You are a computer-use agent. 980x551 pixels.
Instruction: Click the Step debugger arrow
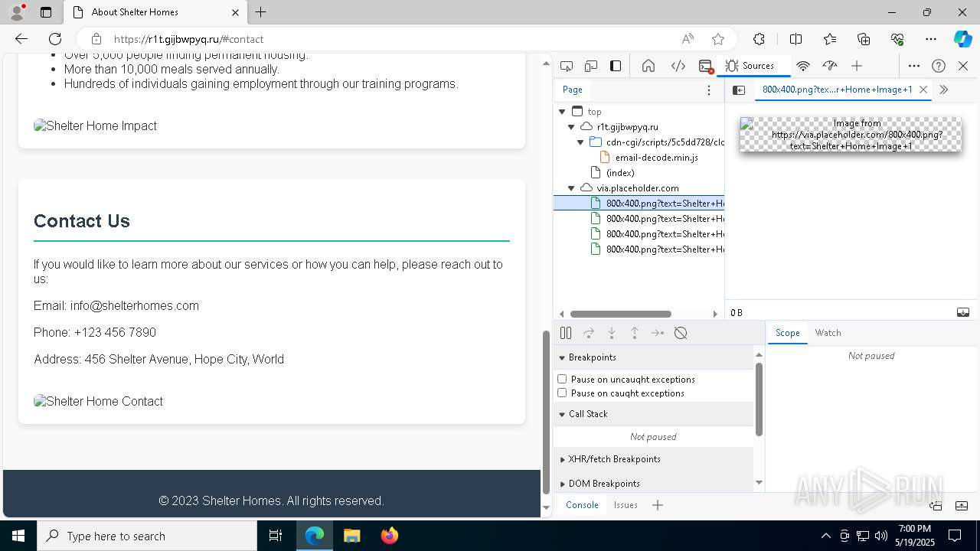(658, 333)
